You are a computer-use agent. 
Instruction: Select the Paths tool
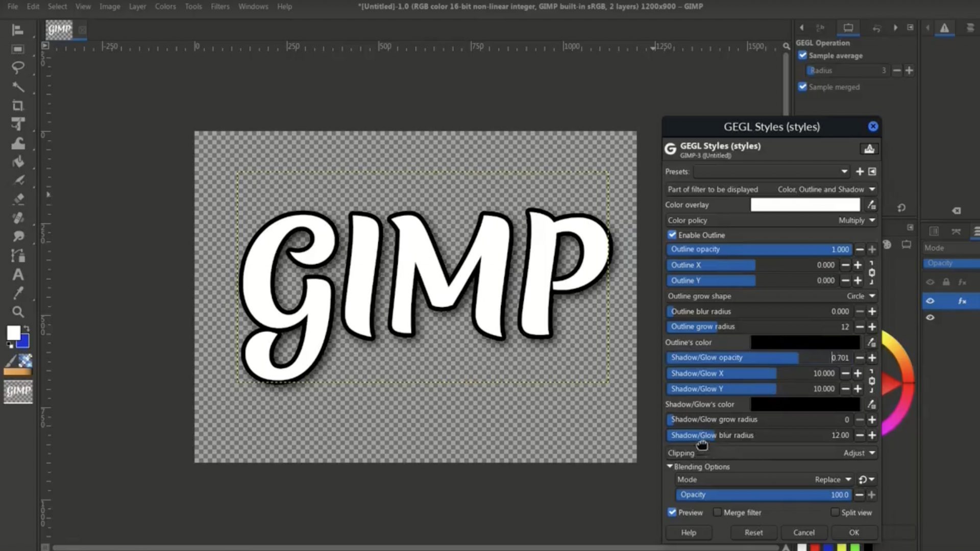tap(18, 255)
